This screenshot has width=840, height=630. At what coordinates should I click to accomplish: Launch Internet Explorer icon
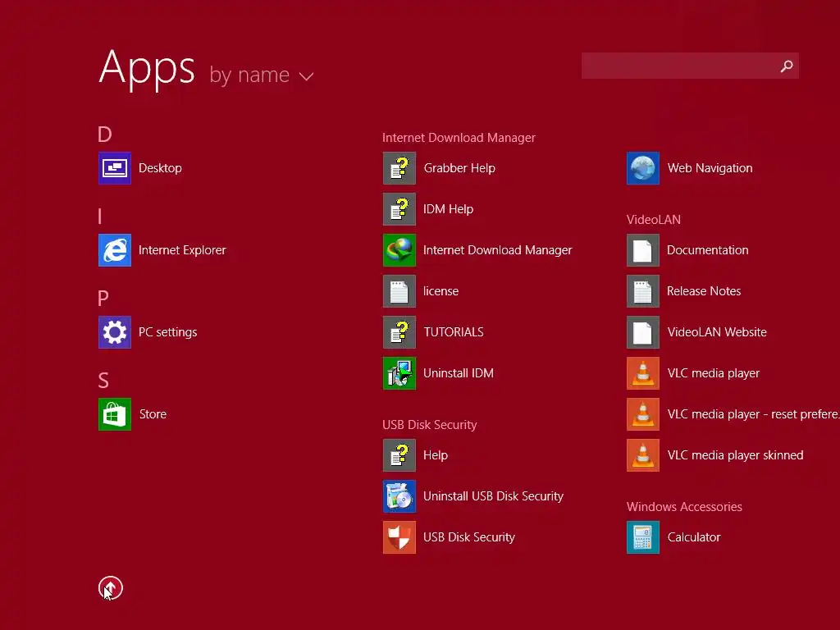coord(115,250)
